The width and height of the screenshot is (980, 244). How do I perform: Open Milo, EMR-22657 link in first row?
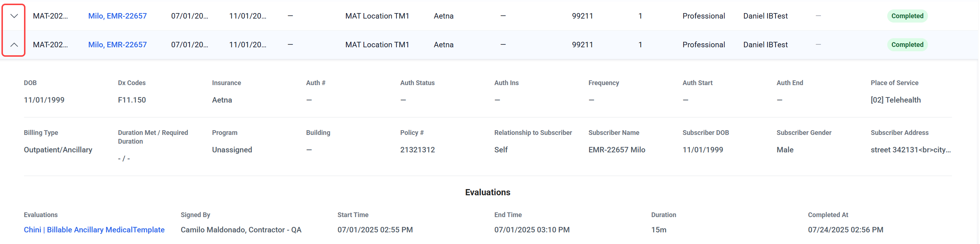(x=117, y=16)
